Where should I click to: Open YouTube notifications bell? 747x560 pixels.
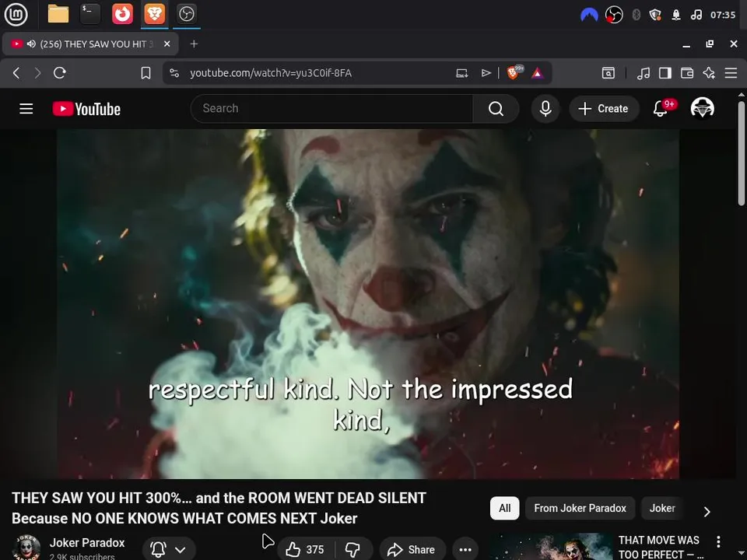pos(661,109)
